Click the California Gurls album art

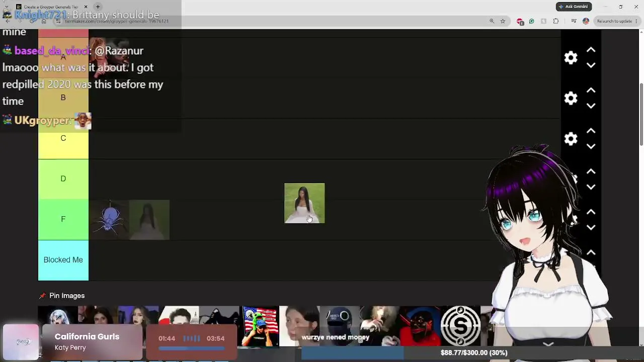click(21, 342)
